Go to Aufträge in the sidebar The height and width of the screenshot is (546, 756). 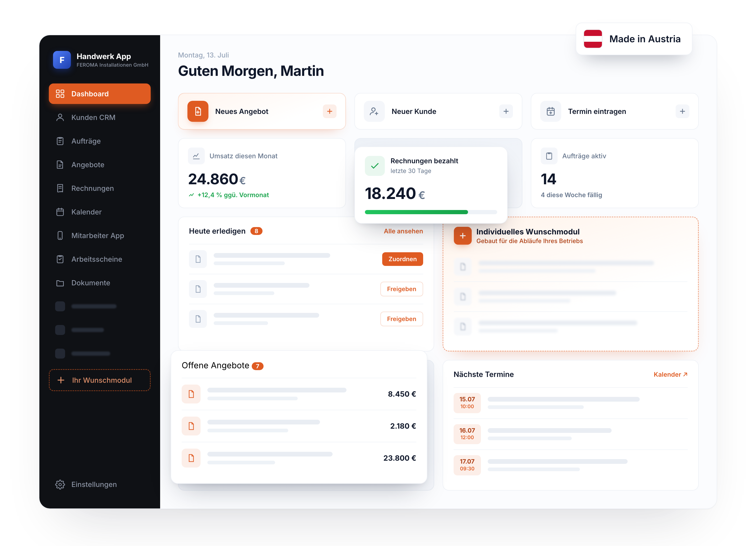[x=99, y=141]
